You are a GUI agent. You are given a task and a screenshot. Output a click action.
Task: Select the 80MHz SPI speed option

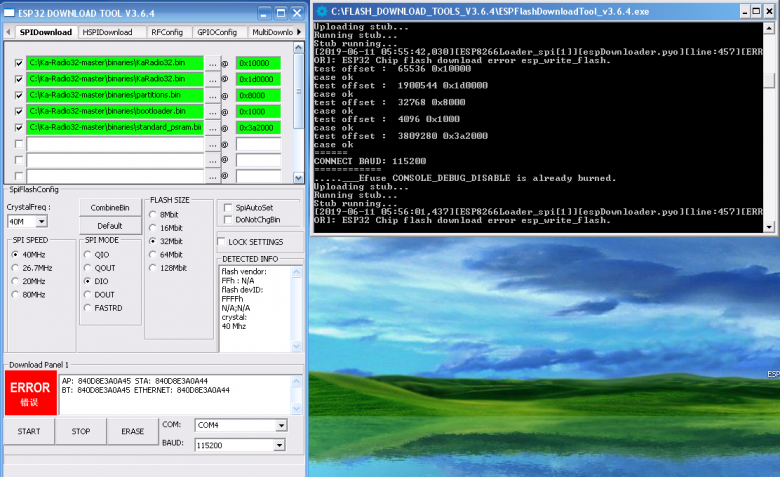[16, 295]
